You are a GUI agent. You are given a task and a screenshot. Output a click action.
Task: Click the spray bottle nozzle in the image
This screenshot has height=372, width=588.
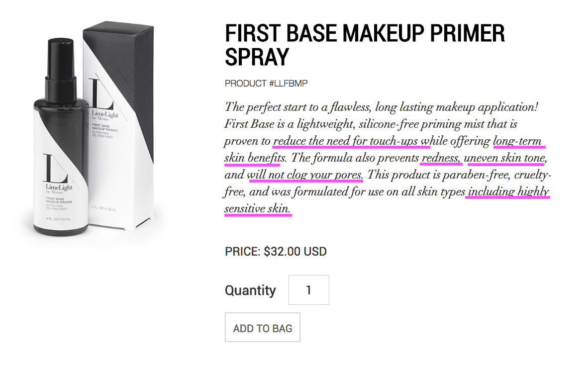coord(56,55)
